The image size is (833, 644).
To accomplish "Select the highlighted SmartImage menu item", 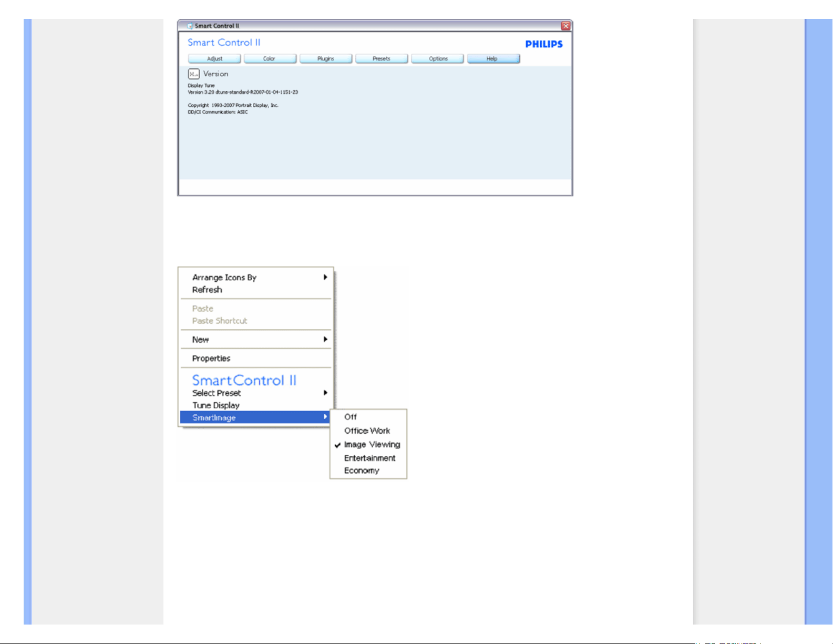I will pyautogui.click(x=255, y=417).
